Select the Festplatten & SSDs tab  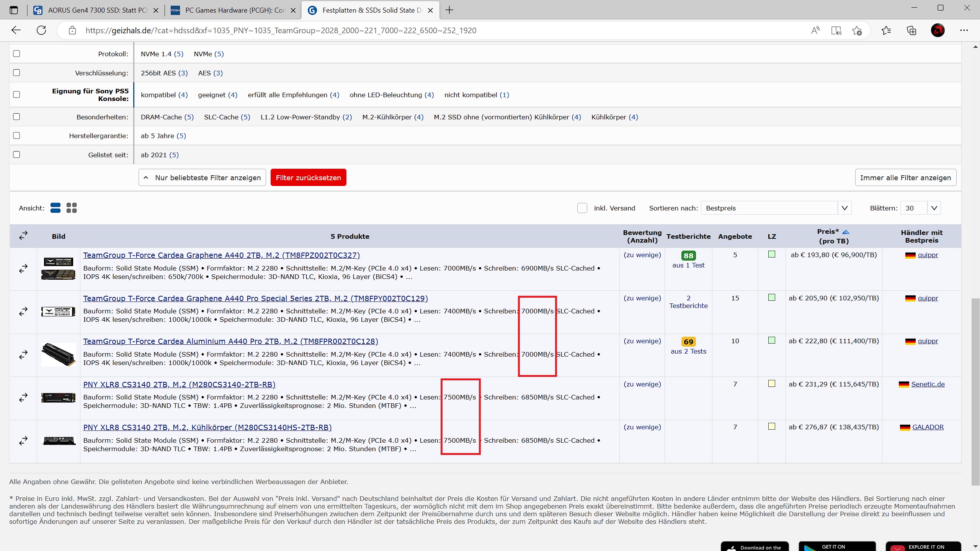tap(371, 10)
